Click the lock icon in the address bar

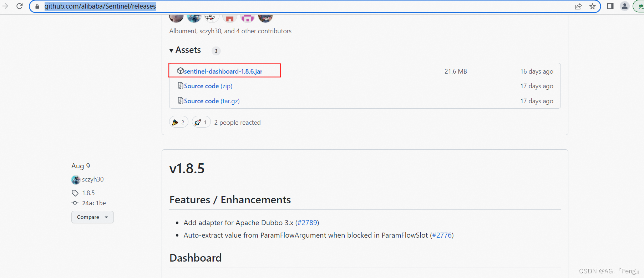(x=37, y=6)
